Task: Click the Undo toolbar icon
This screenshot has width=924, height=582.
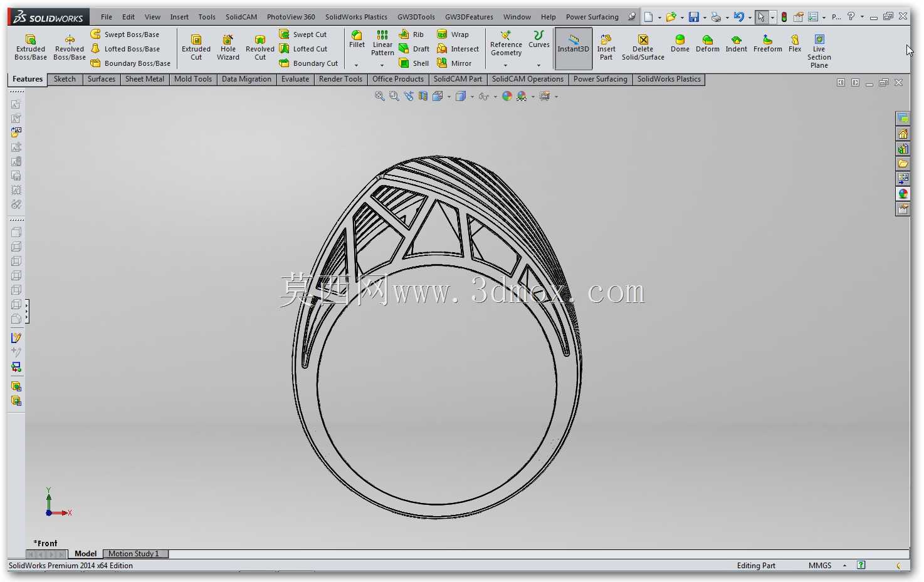Action: coord(739,17)
